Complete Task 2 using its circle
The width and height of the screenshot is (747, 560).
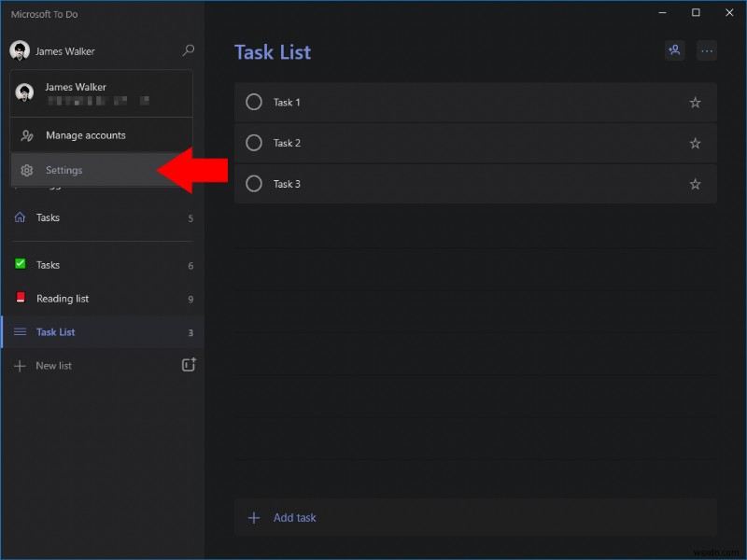pyautogui.click(x=254, y=144)
